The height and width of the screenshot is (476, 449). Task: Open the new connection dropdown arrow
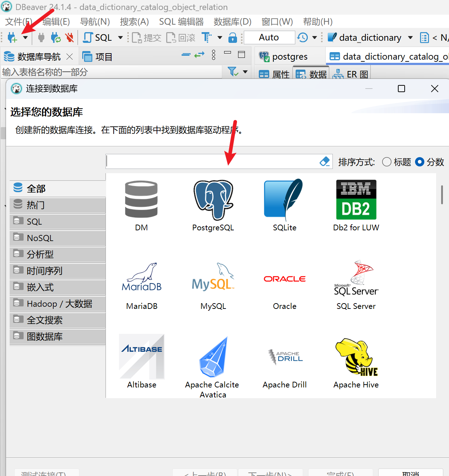pyautogui.click(x=25, y=37)
